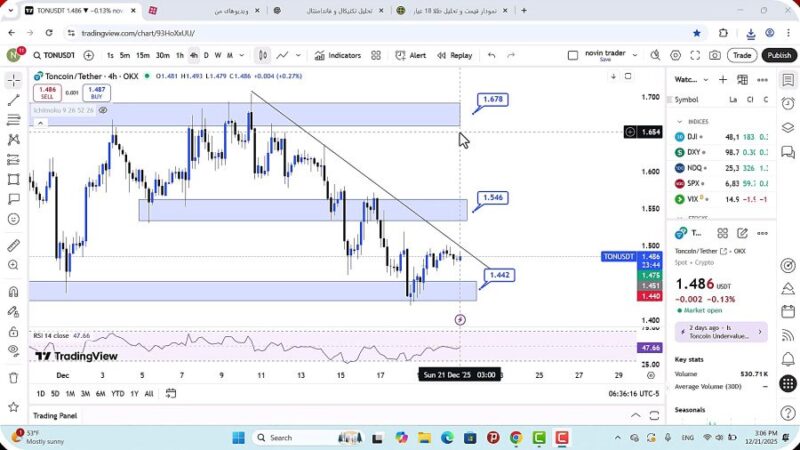Screen dimensions: 800x450
Task: Toggle hide all drawings eye in left toolbar
Action: [x=13, y=350]
